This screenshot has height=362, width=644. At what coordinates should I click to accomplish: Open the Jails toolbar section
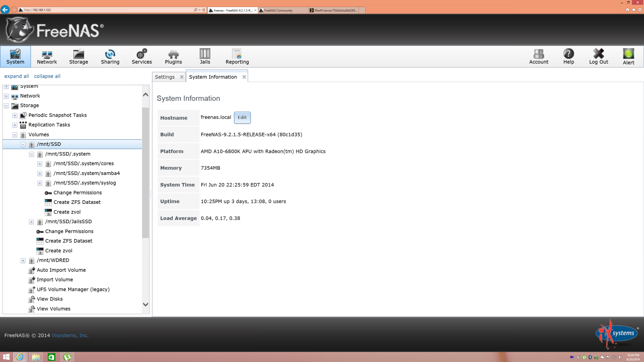pos(205,57)
